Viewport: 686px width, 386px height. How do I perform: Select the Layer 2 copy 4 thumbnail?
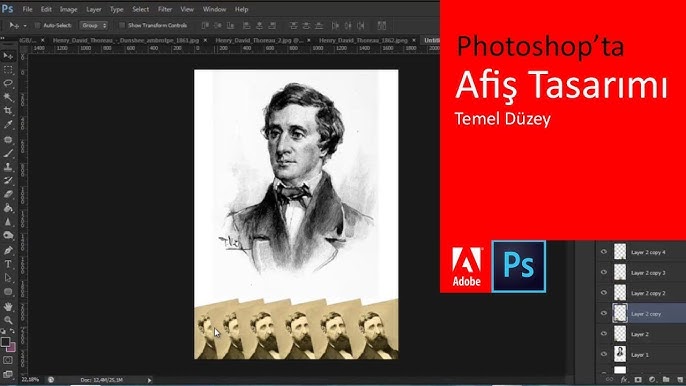coord(620,252)
